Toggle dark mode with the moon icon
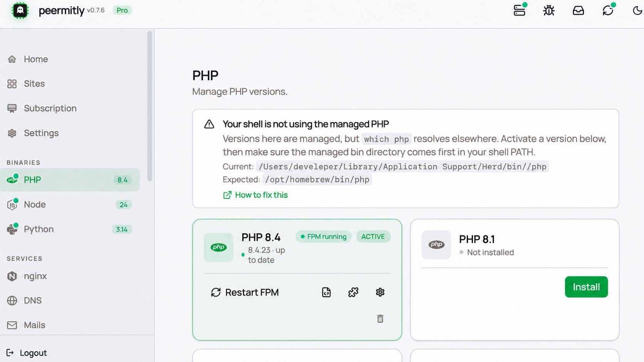This screenshot has height=362, width=644. pyautogui.click(x=637, y=10)
